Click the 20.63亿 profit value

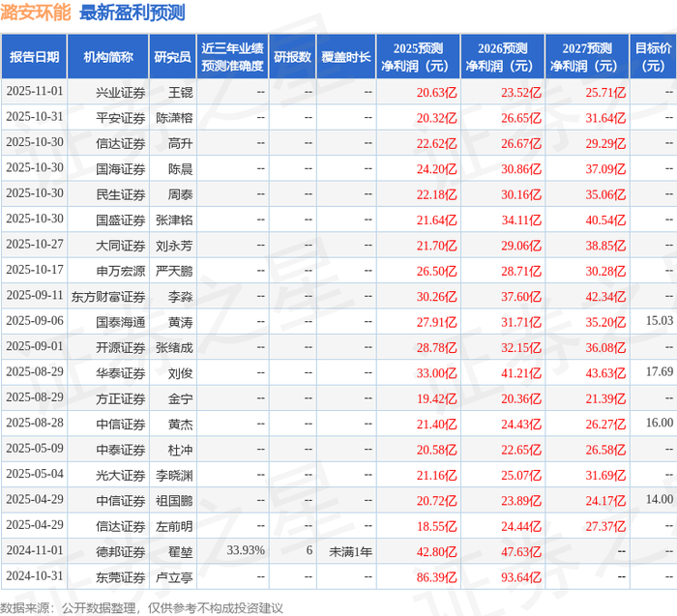(x=436, y=93)
